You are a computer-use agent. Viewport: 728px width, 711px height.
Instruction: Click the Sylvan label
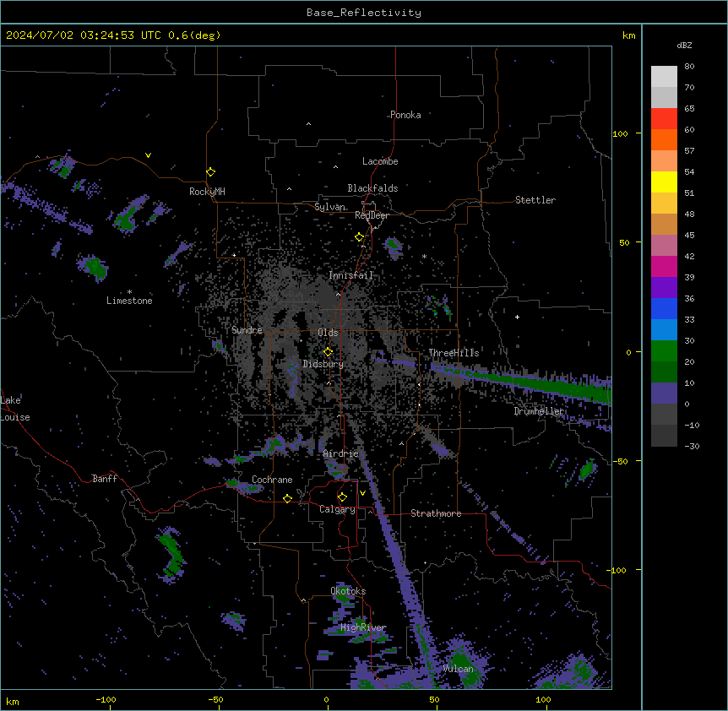point(329,207)
